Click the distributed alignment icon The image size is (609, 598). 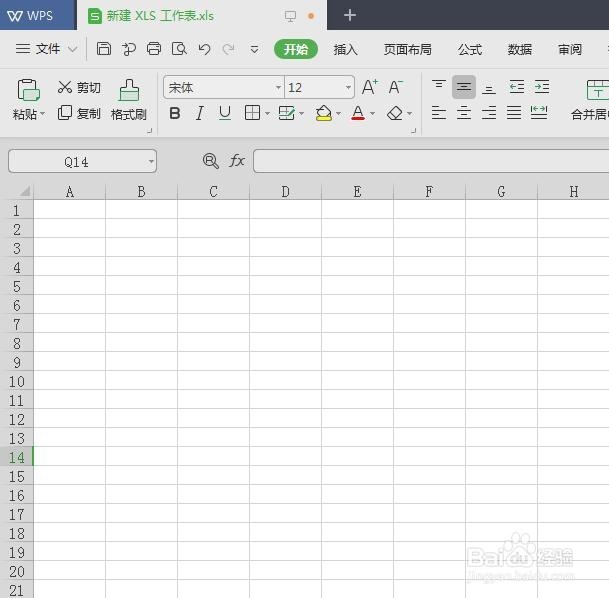[539, 113]
